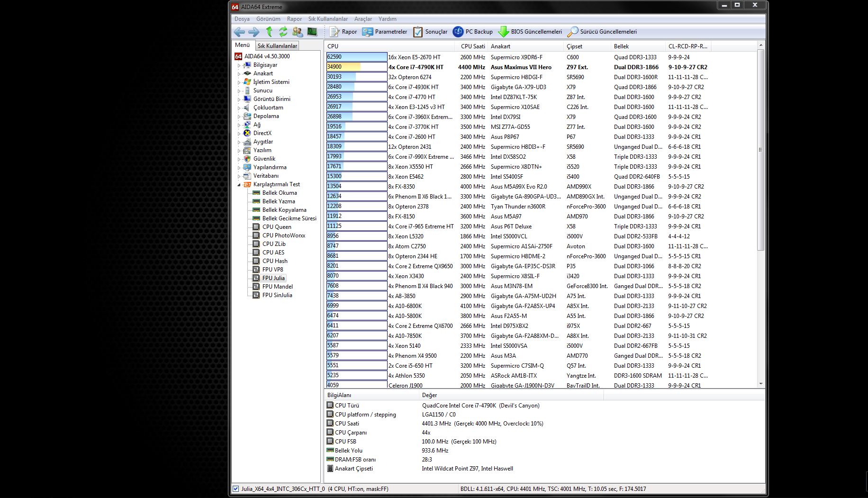Image resolution: width=868 pixels, height=498 pixels.
Task: Open the Rapor toolbar button
Action: [344, 32]
